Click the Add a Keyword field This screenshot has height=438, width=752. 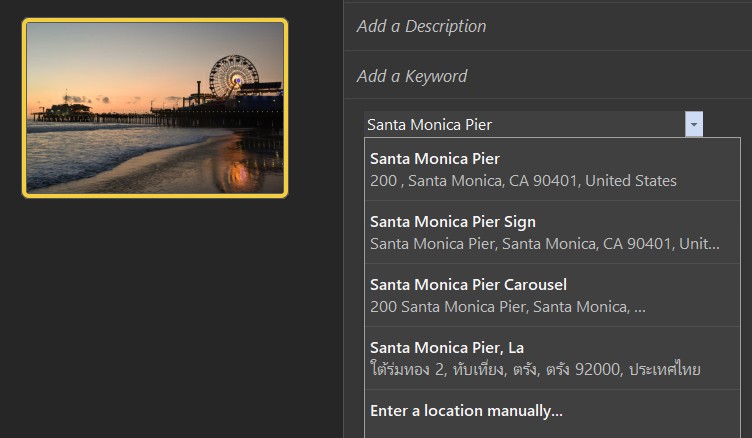click(548, 76)
